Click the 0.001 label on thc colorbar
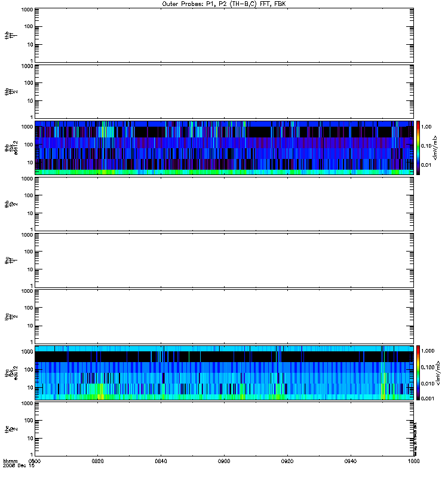The width and height of the screenshot is (448, 478). tap(428, 399)
